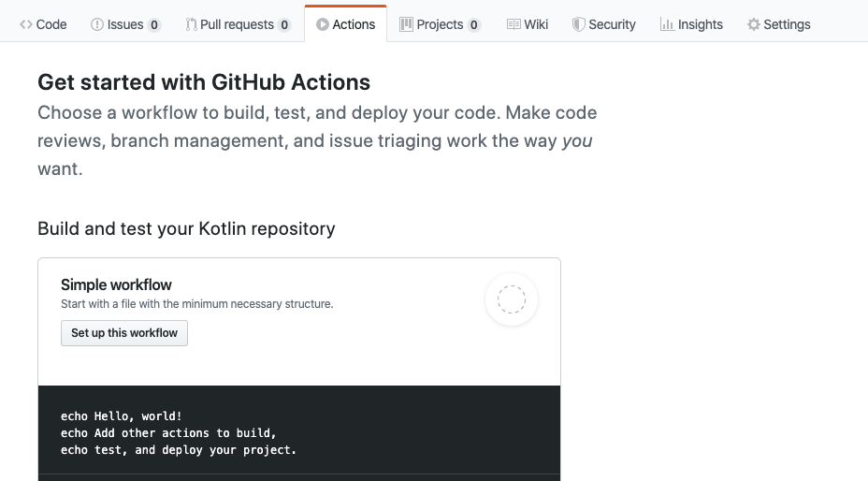Click the Build and test Kotlin repository heading
This screenshot has height=481, width=868.
click(186, 228)
